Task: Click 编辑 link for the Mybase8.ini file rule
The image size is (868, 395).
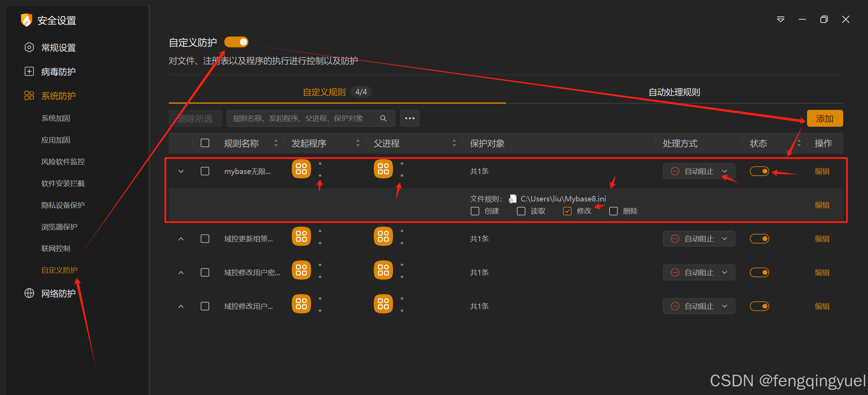Action: pyautogui.click(x=822, y=205)
